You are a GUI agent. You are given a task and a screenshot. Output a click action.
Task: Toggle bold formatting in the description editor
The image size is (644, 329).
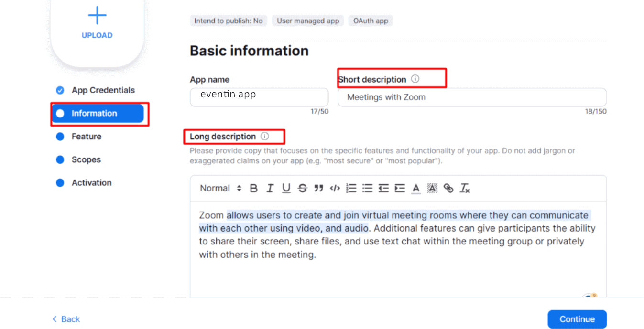tap(254, 188)
